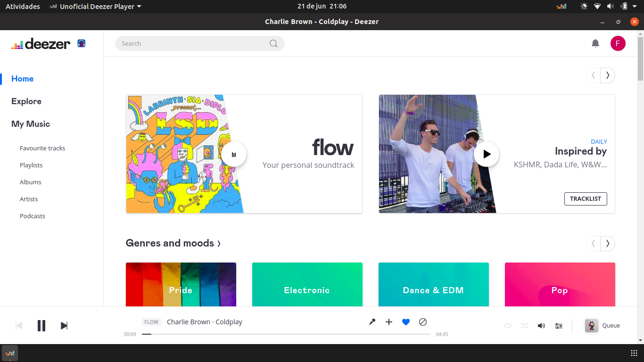Image resolution: width=644 pixels, height=362 pixels.
Task: Click the Charlie Brown · Coldplay title
Action: (x=205, y=322)
